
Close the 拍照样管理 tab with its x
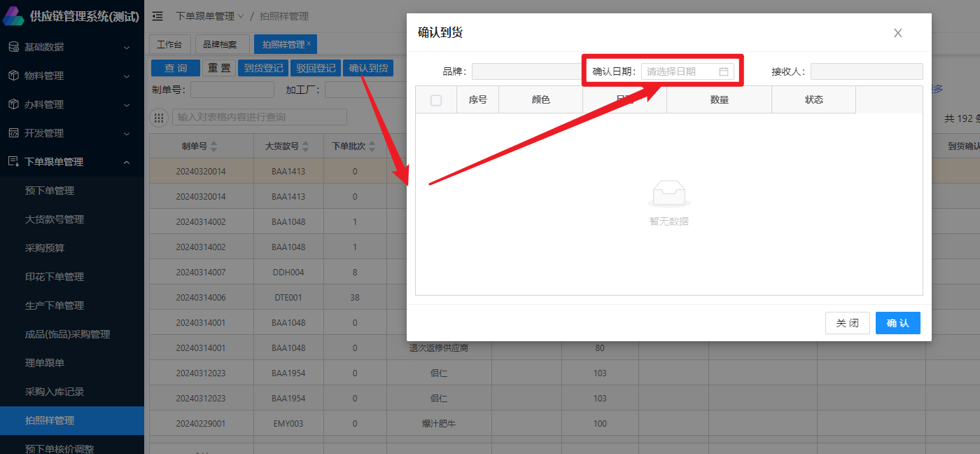[x=309, y=43]
